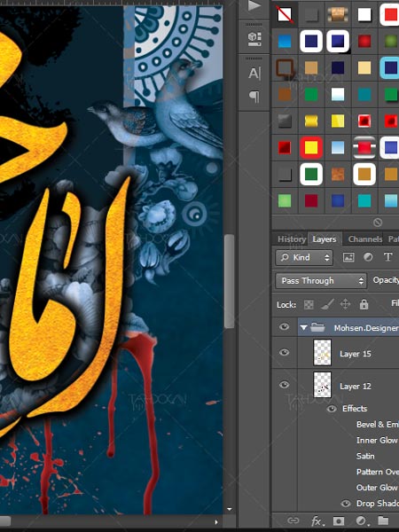Click the Layer 12 thumbnail

click(x=322, y=385)
